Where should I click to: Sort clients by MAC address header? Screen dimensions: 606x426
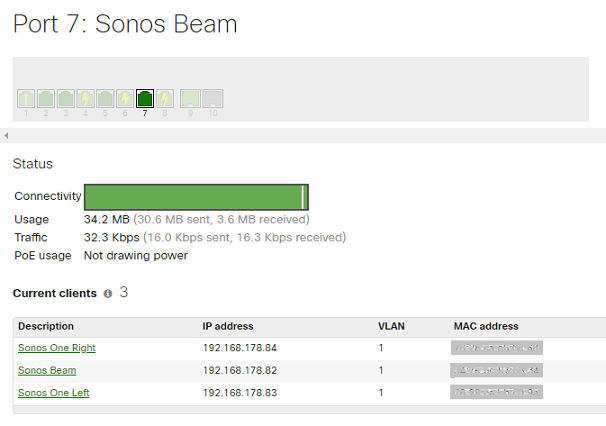pyautogui.click(x=486, y=326)
